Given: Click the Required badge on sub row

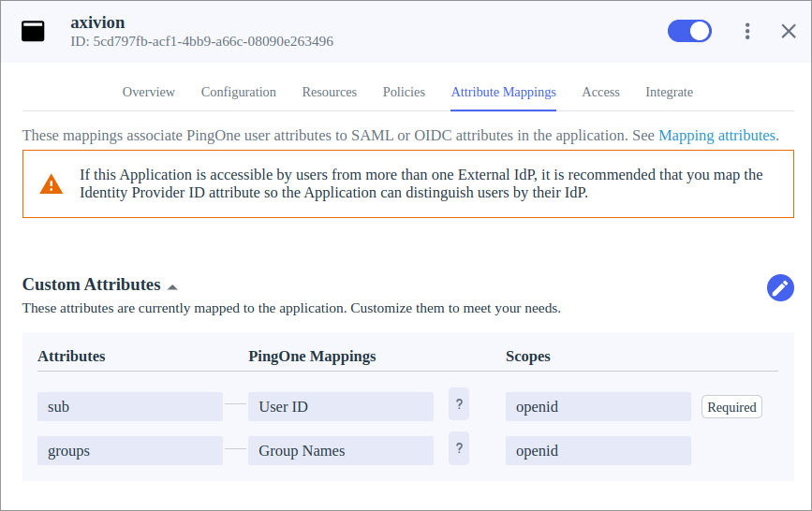Looking at the screenshot, I should [x=731, y=407].
